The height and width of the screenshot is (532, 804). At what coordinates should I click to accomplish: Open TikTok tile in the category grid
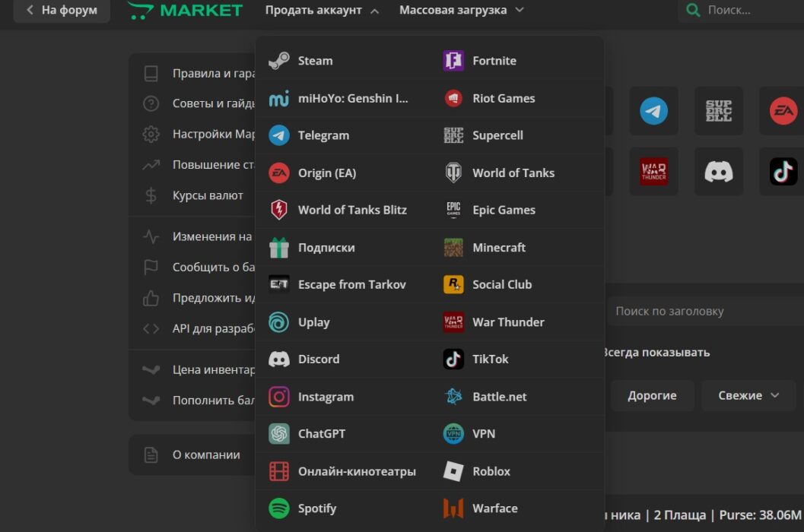tap(782, 171)
